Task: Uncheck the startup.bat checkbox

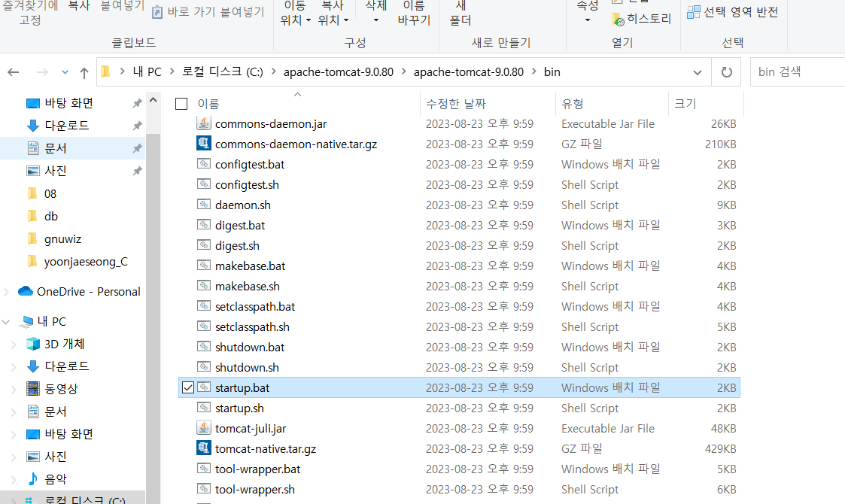Action: (x=188, y=387)
